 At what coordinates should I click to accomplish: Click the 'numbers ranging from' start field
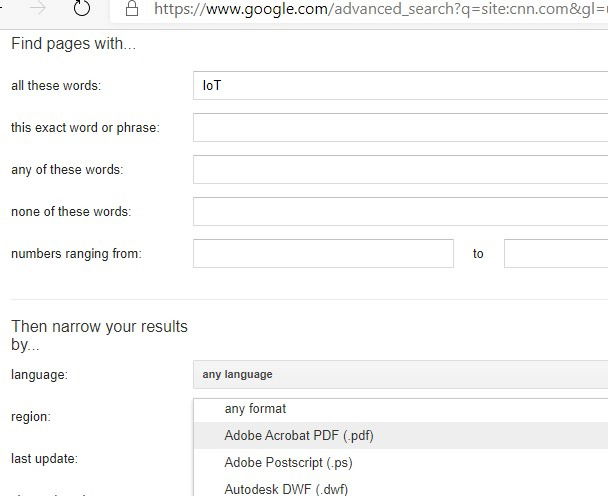pos(323,254)
